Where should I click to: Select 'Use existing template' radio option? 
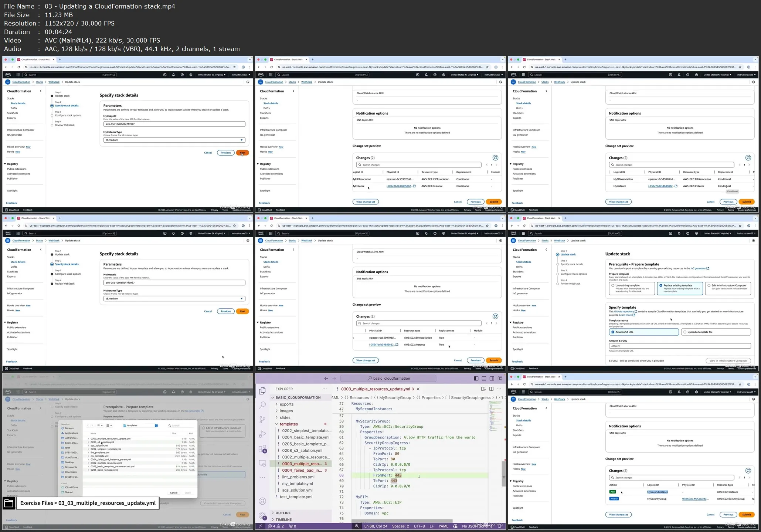coord(613,285)
